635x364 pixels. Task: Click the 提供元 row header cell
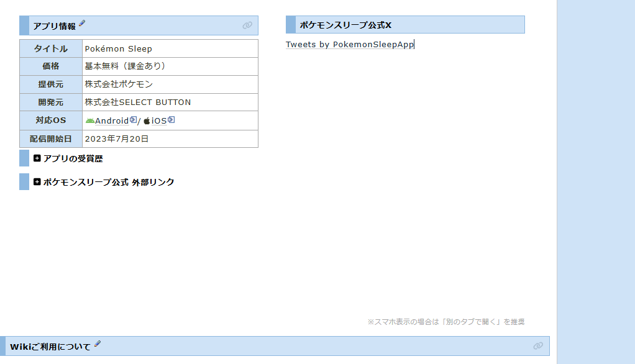(51, 84)
